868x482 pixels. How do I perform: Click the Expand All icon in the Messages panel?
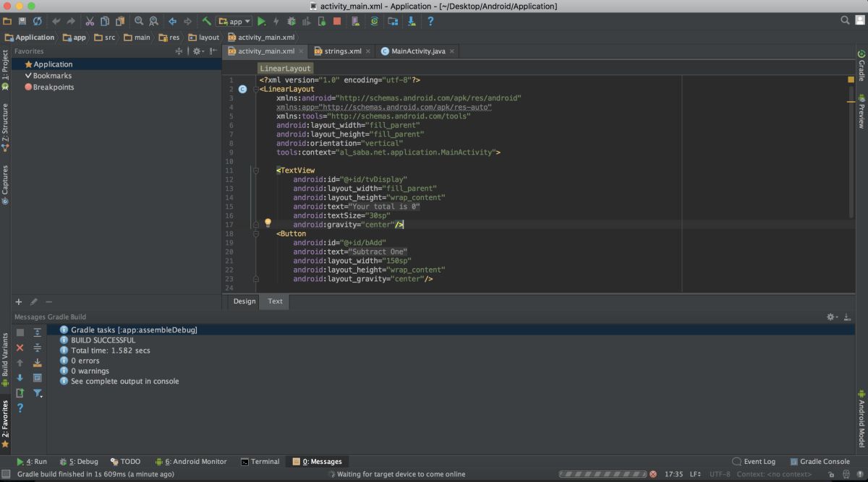point(38,332)
